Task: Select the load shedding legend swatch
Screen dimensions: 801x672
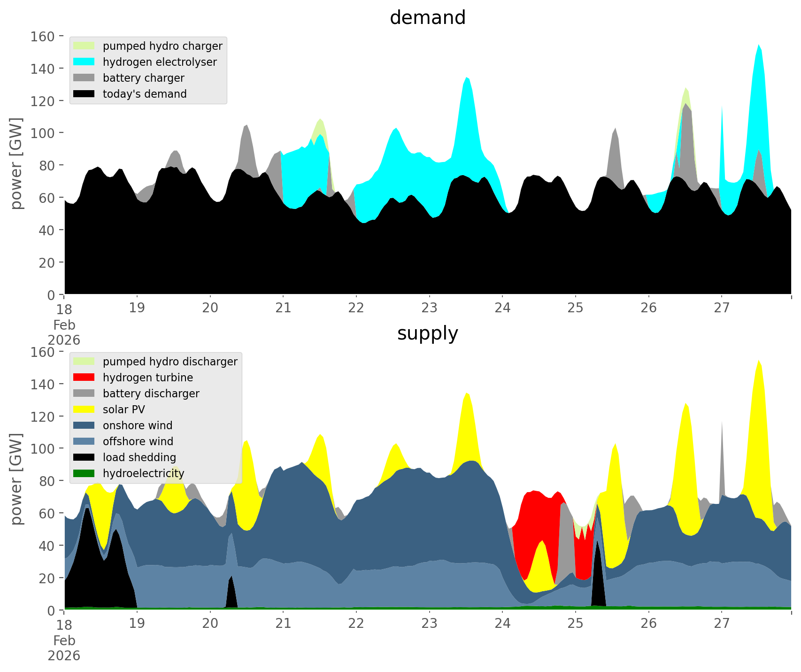Action: click(x=84, y=457)
